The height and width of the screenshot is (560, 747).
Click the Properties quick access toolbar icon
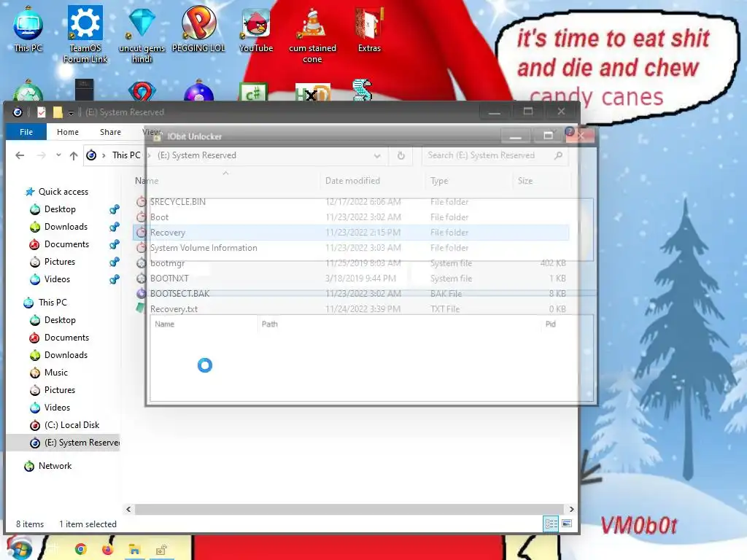pyautogui.click(x=42, y=112)
